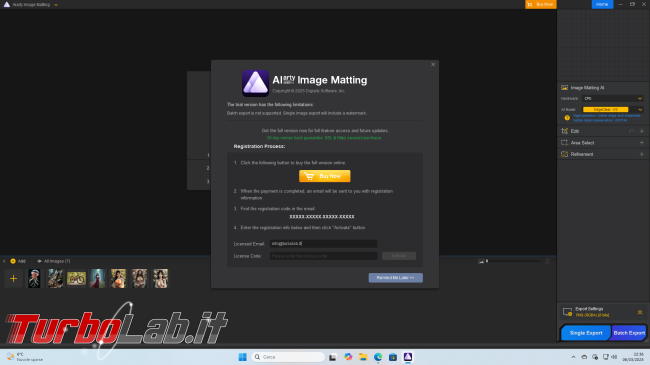Click the blue AI model description text
Image resolution: width=650 pixels, height=365 pixels.
click(607, 118)
